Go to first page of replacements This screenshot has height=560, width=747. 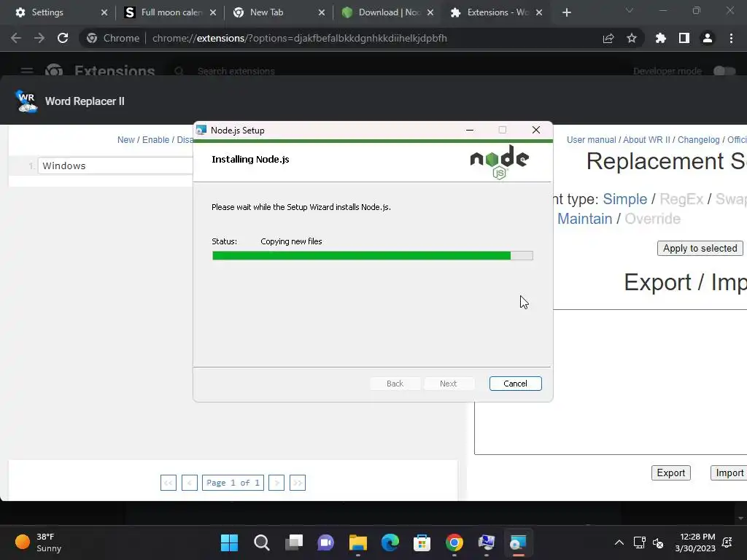click(169, 483)
